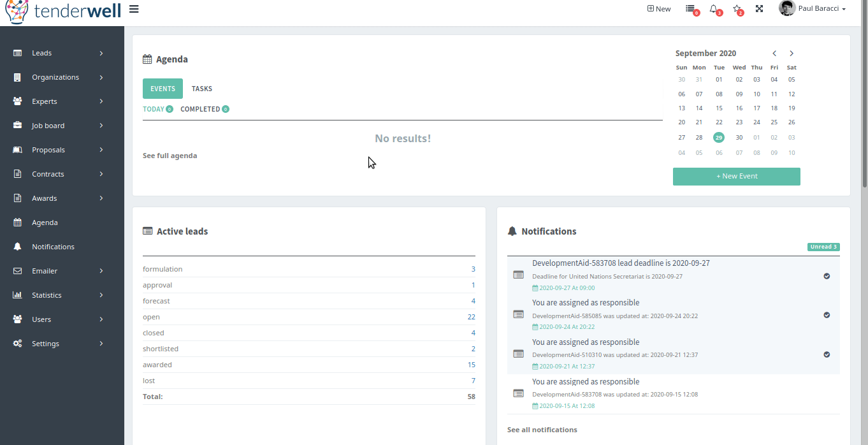Switch to the TASKS tab

tap(202, 89)
